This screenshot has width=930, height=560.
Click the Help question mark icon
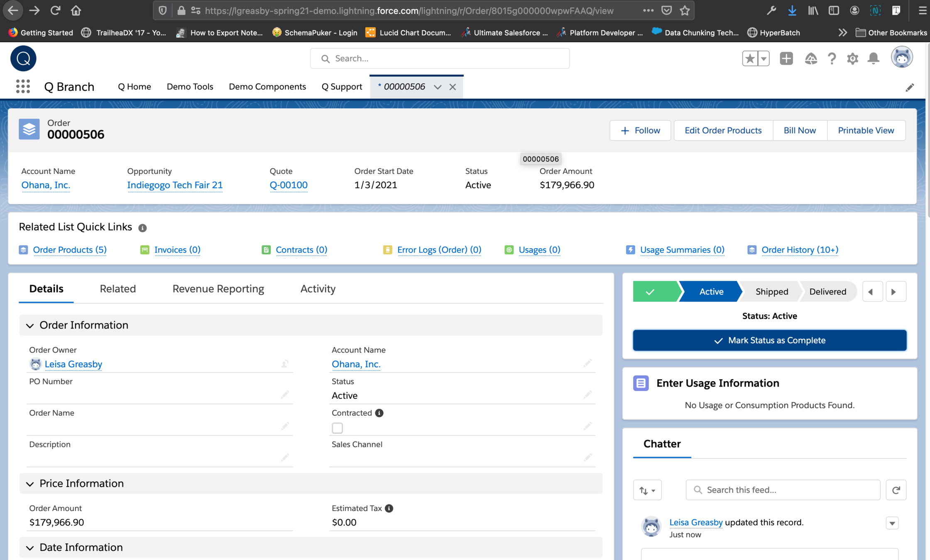[832, 58]
